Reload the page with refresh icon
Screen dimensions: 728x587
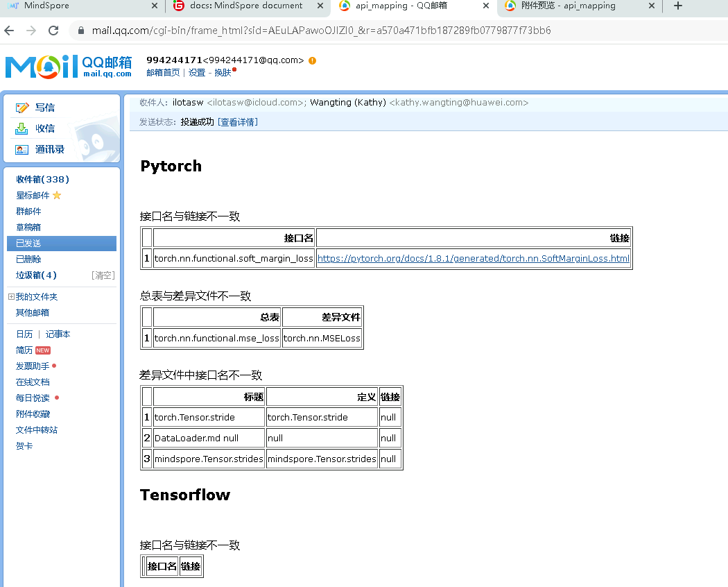[53, 31]
